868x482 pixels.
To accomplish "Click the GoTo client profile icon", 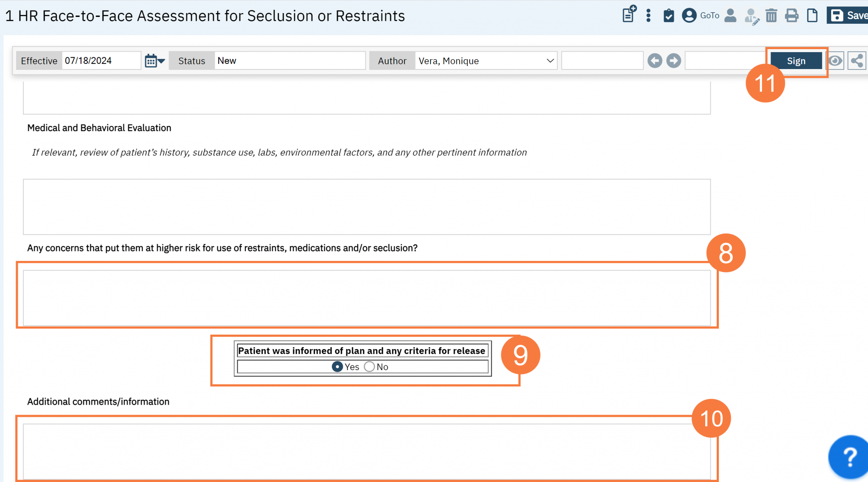I will coord(689,16).
